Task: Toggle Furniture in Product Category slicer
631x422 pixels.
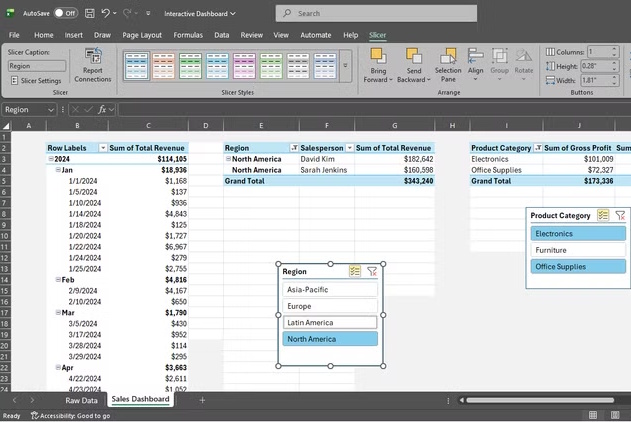Action: [x=578, y=250]
